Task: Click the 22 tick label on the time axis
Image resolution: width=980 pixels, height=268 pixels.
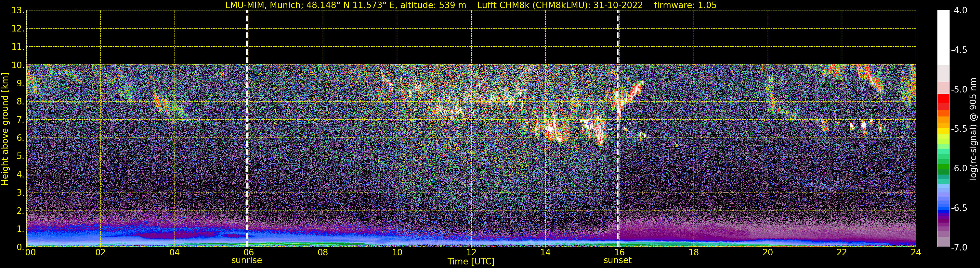Action: (842, 252)
